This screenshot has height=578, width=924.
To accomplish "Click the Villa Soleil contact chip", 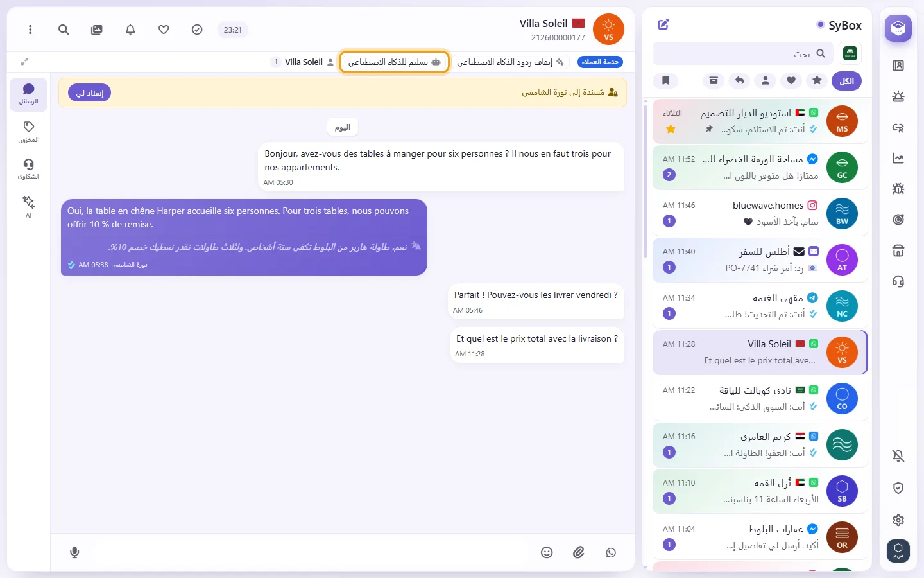I will pos(304,62).
